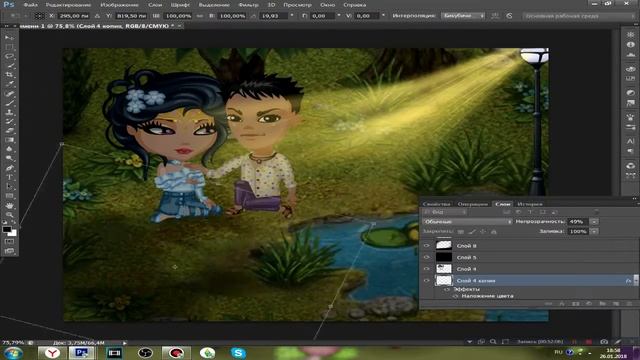Select the Path Selection tool
The image size is (640, 360).
coord(9,187)
